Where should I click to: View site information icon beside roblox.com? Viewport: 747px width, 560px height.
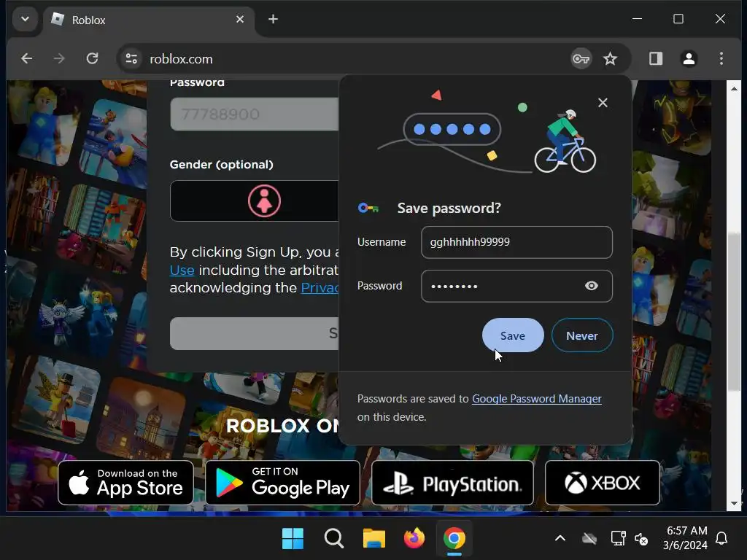[x=131, y=58]
